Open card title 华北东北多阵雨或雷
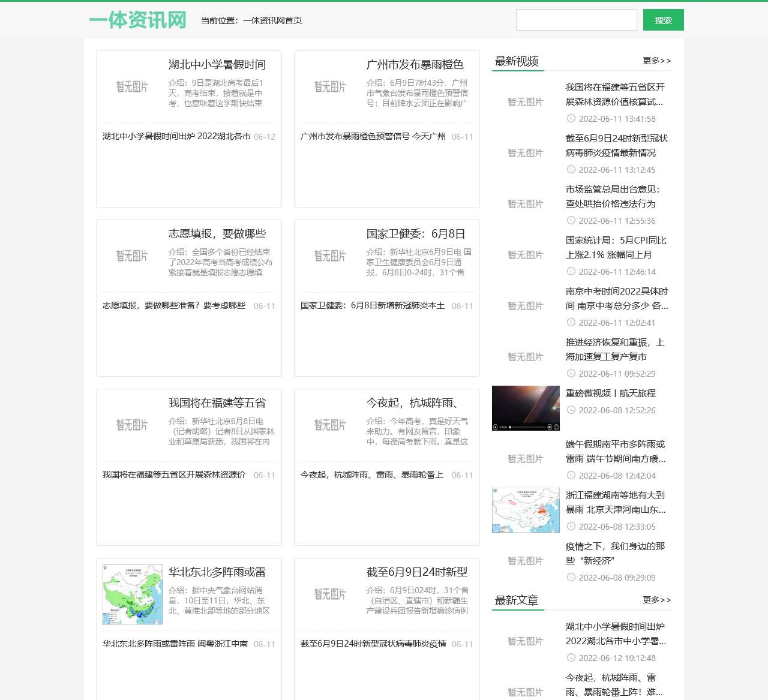The width and height of the screenshot is (768, 700). click(x=217, y=572)
